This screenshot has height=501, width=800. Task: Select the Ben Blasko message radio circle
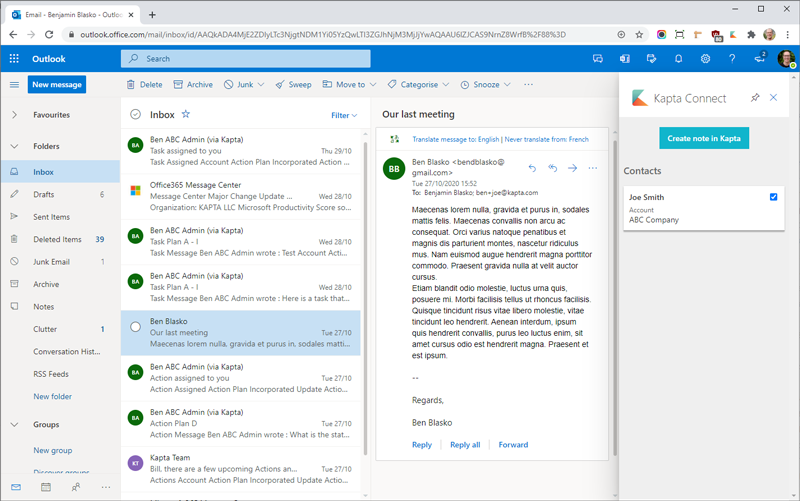click(x=135, y=327)
